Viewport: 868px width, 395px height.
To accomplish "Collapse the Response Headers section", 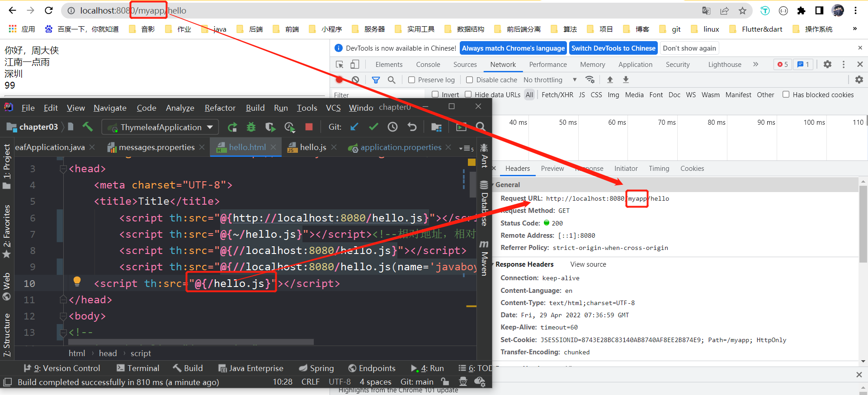I will [x=493, y=264].
